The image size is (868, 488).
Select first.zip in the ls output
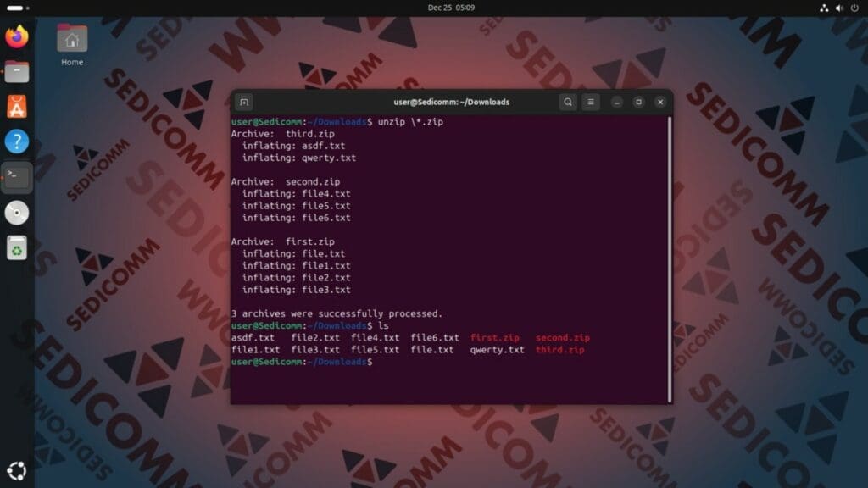pyautogui.click(x=493, y=337)
